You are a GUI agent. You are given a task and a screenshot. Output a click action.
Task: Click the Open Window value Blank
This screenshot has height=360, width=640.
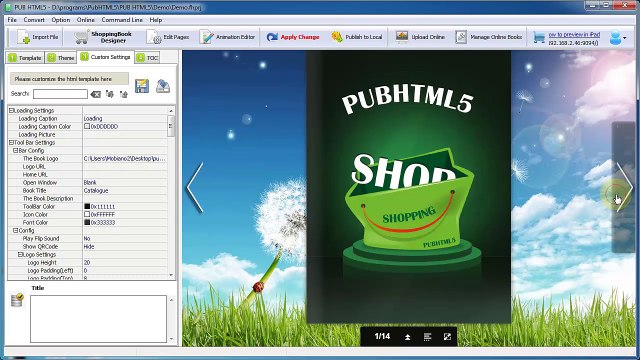click(90, 182)
